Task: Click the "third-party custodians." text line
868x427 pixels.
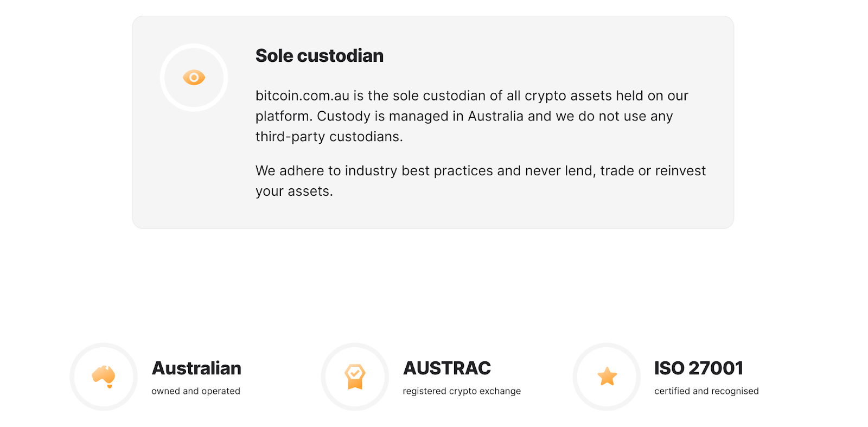Action: [329, 137]
